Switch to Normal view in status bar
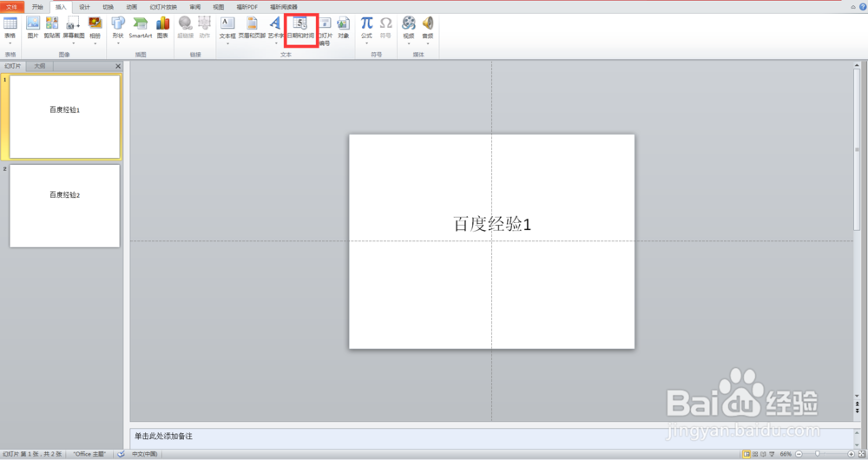 click(746, 454)
